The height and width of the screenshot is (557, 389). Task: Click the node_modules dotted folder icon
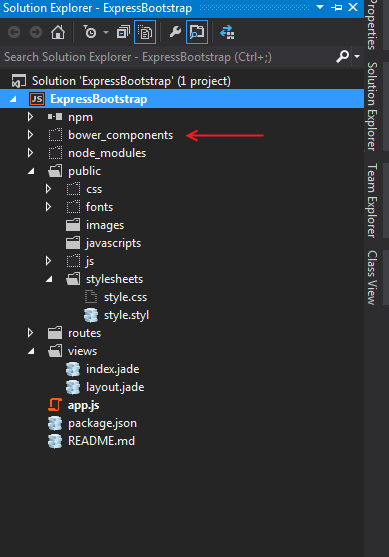point(55,153)
